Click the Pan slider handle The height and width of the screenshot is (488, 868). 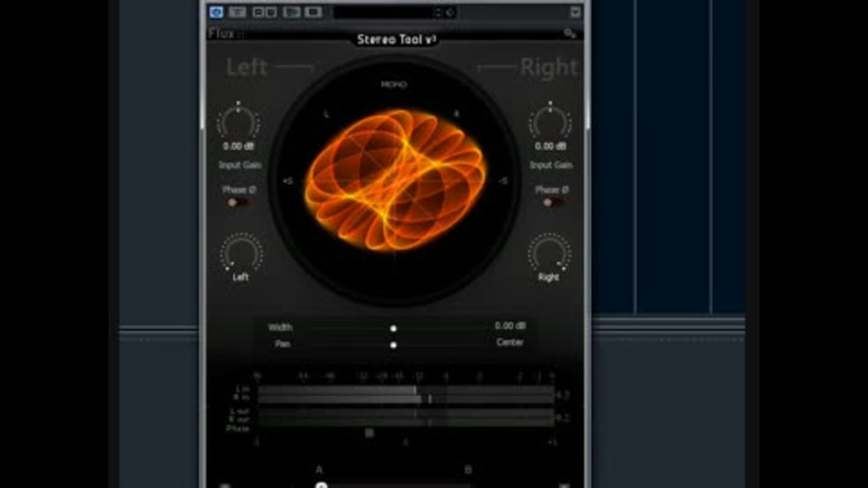393,345
